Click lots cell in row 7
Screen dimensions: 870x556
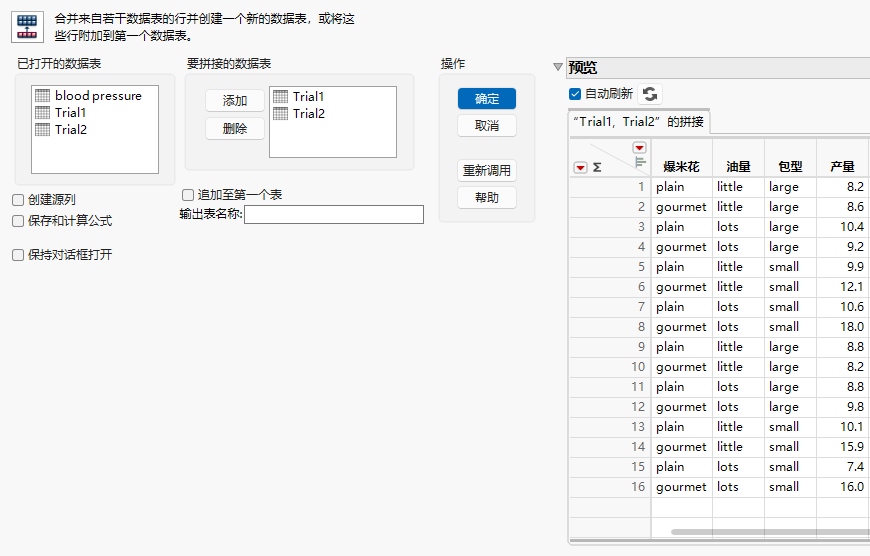point(739,307)
